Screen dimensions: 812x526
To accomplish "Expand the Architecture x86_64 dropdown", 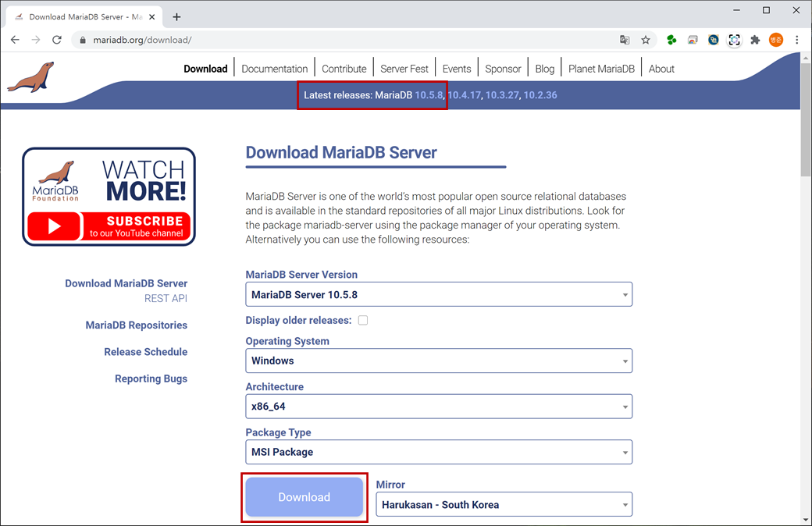I will [439, 407].
